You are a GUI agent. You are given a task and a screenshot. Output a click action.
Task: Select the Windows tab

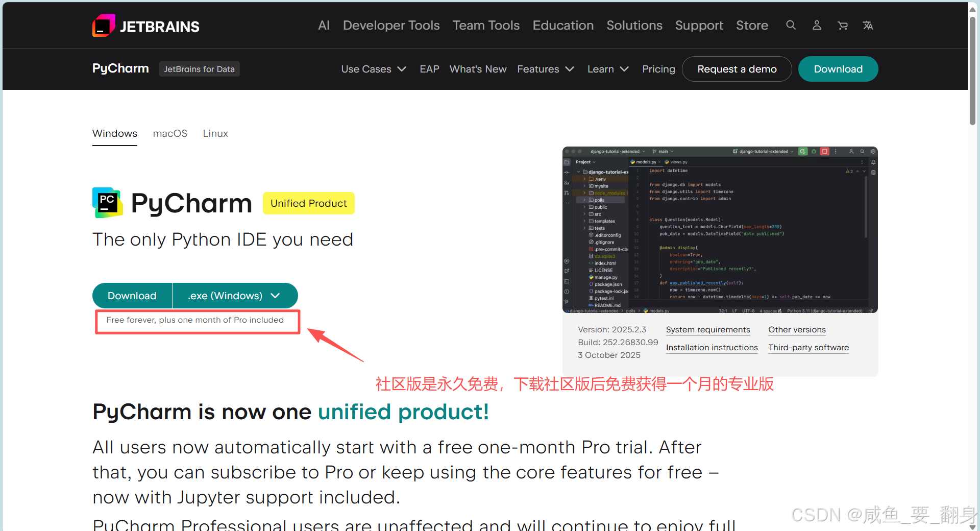click(x=115, y=134)
